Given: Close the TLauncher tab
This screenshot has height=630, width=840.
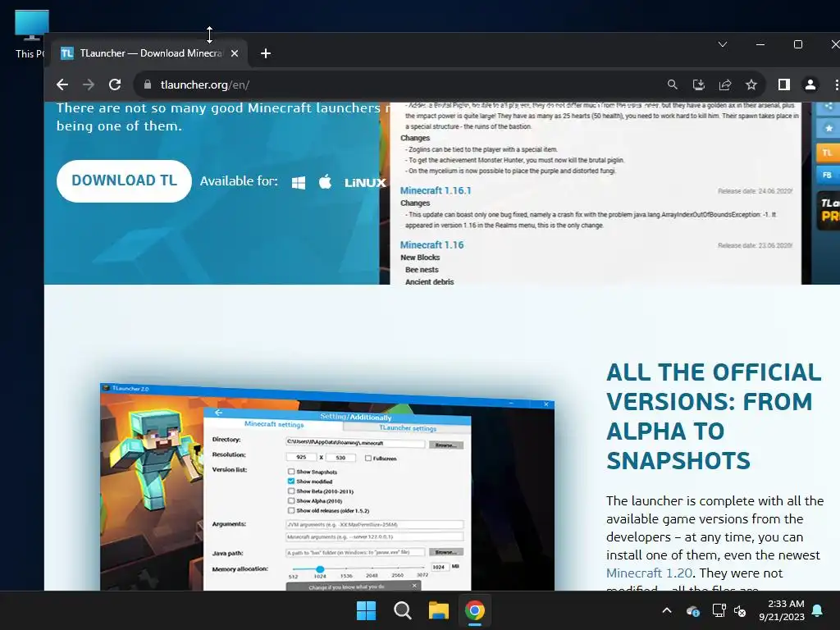Looking at the screenshot, I should (234, 53).
